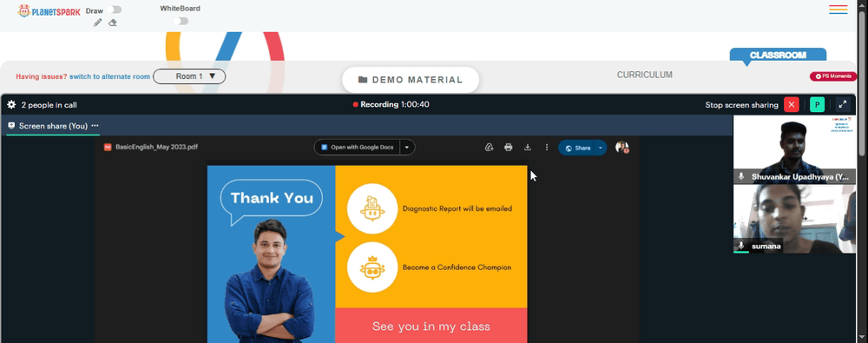This screenshot has width=868, height=343.
Task: Switch to the Classroom tab
Action: [x=778, y=55]
